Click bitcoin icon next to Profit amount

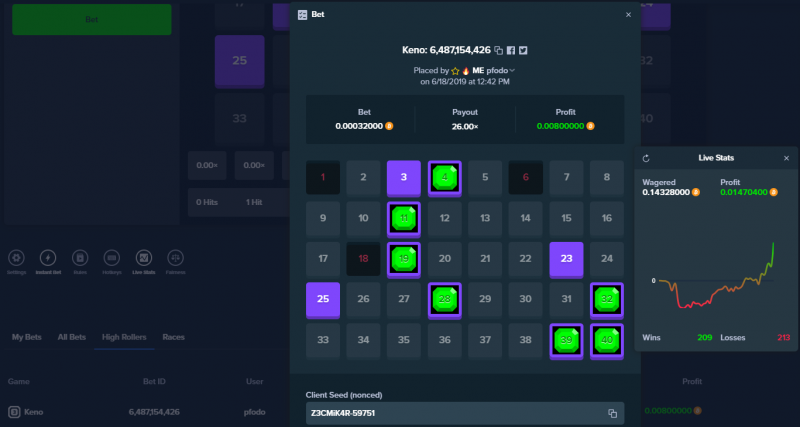[x=590, y=126]
